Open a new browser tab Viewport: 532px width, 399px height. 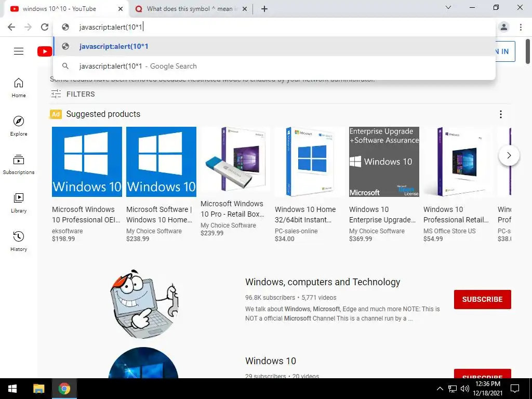pos(264,9)
